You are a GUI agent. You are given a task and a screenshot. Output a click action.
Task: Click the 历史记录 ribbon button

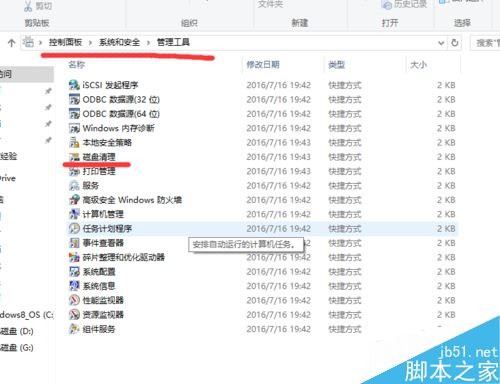[404, 5]
